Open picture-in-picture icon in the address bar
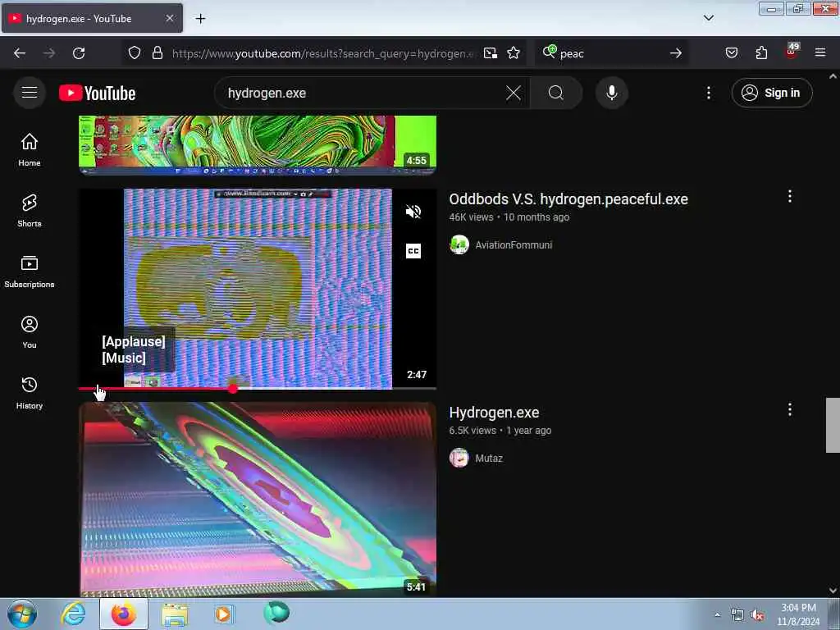 (491, 53)
